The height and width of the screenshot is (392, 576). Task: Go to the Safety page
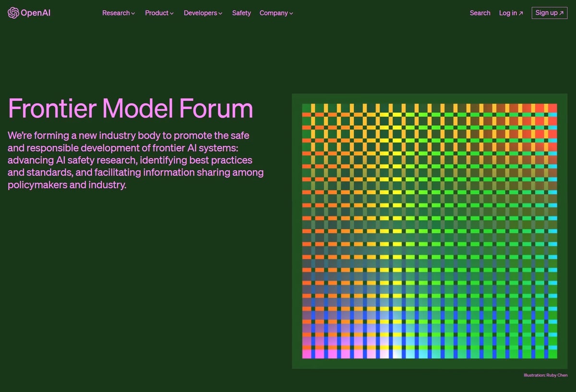(241, 13)
